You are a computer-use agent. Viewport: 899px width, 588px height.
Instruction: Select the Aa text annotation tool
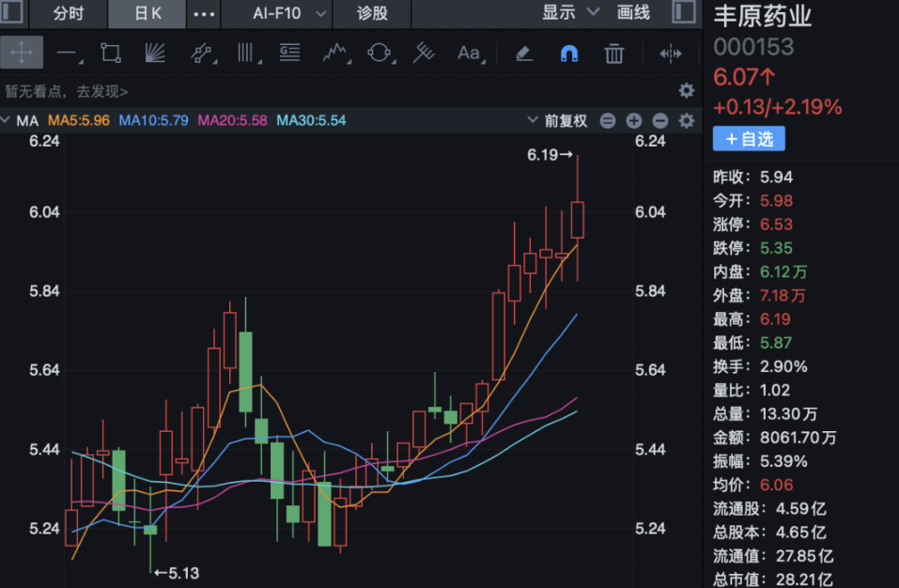click(471, 54)
